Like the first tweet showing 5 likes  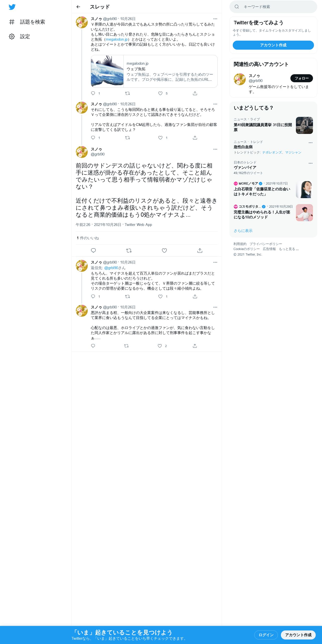click(x=160, y=93)
